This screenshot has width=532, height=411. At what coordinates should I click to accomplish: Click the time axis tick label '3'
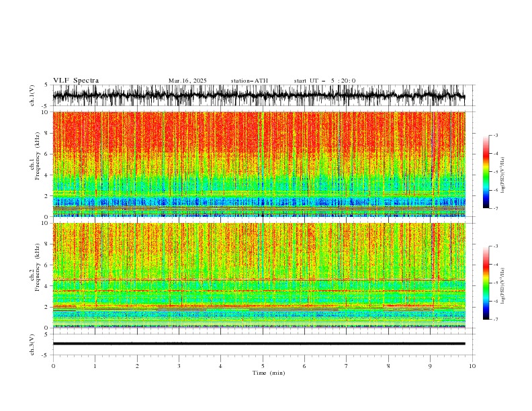pos(179,366)
